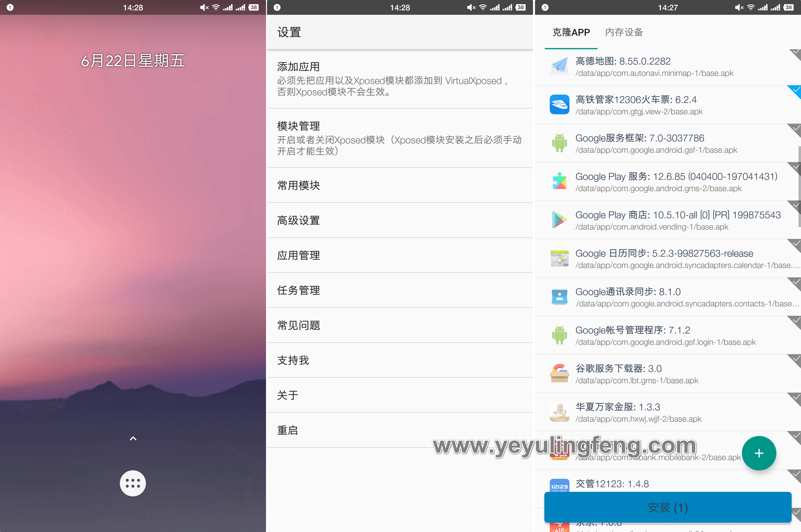Tap the red bank app icon
This screenshot has height=532, width=801.
click(x=559, y=450)
